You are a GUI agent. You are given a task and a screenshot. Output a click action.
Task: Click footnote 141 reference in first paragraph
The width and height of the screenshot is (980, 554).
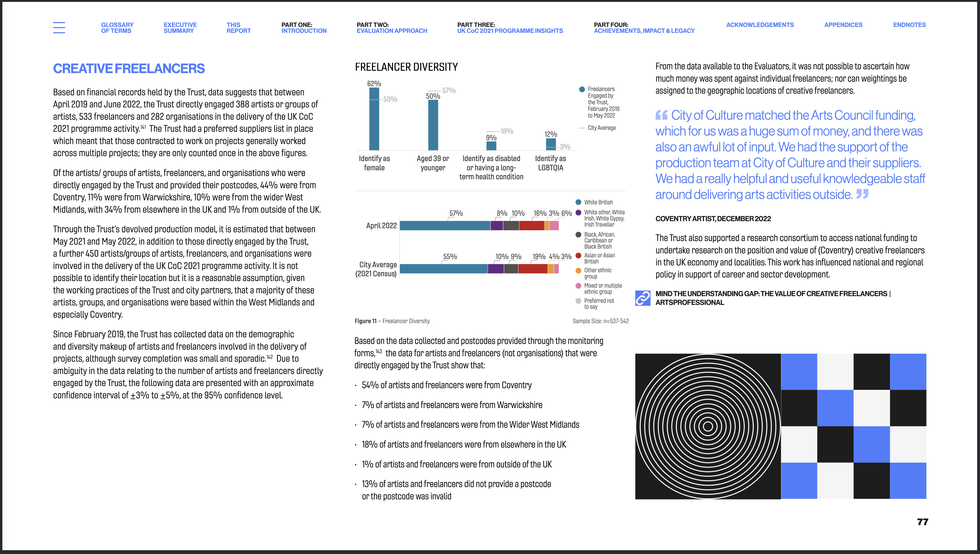[x=143, y=127]
